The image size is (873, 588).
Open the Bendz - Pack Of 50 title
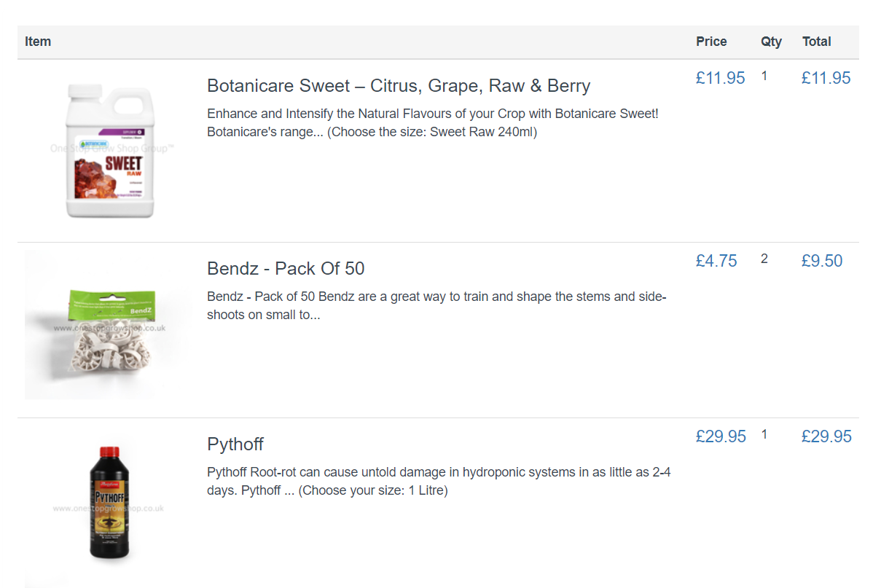click(x=286, y=269)
